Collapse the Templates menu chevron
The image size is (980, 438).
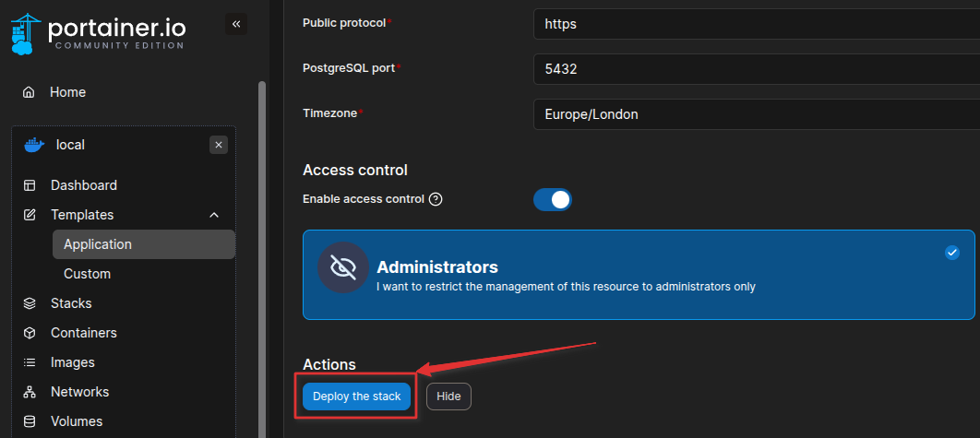click(214, 215)
